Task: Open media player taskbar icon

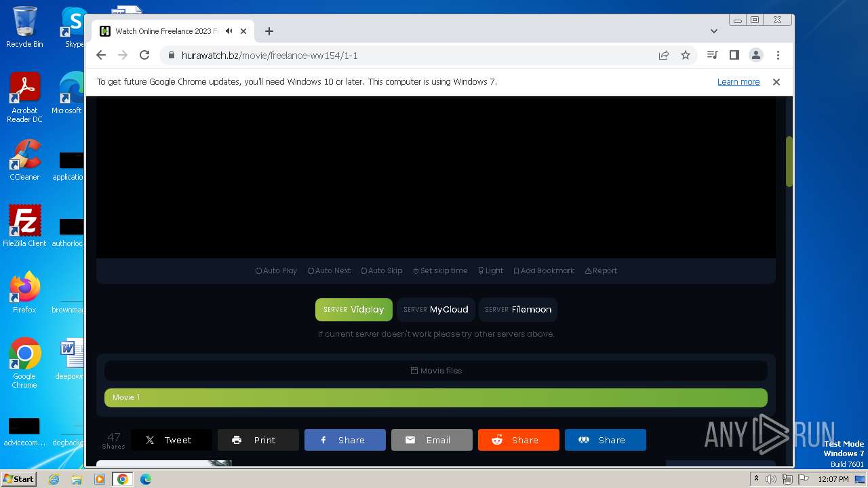Action: point(100,479)
